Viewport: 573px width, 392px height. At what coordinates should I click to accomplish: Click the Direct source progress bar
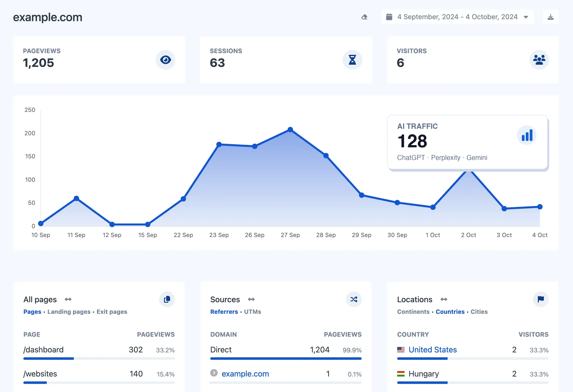[x=286, y=359]
